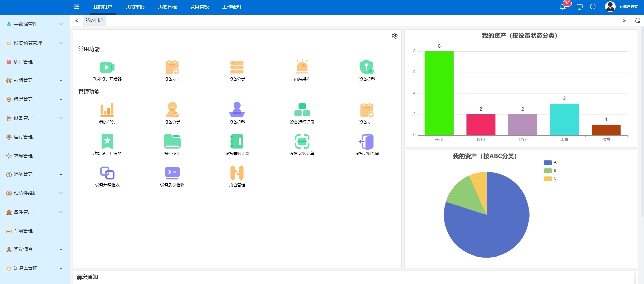Click the brown 盘亏 bar

click(x=606, y=130)
